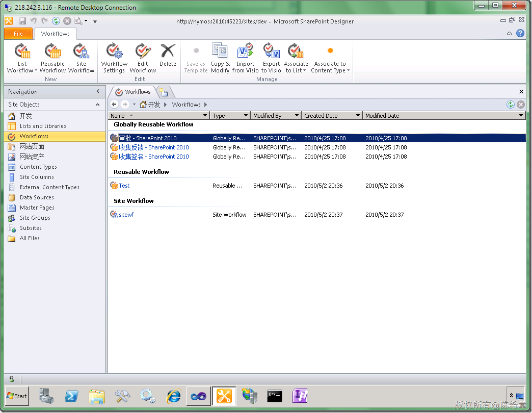Open navigation history dropdown arrow
This screenshot has height=413, width=532.
[134, 105]
